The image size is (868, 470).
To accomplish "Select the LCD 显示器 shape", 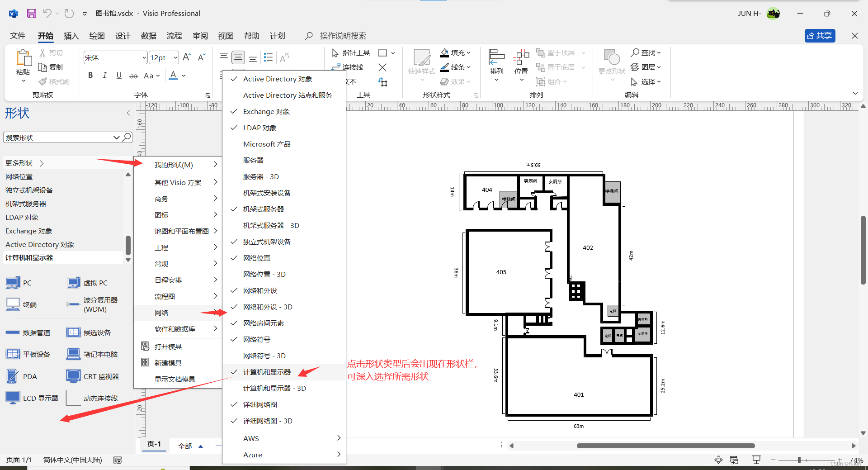I will (32, 398).
